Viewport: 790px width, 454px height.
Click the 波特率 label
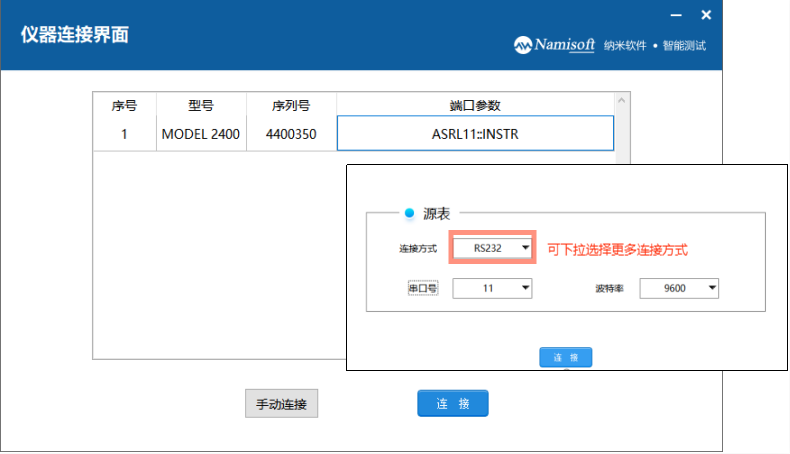pyautogui.click(x=609, y=288)
